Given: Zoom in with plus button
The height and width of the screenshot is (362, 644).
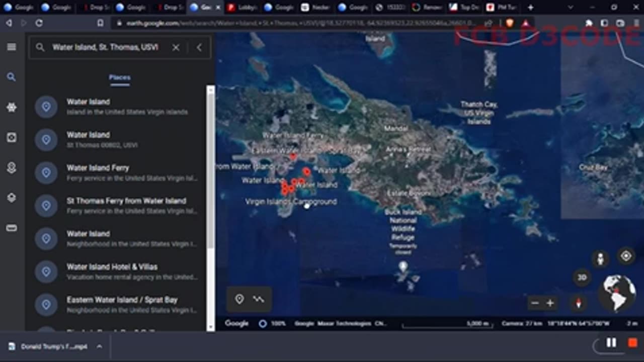Looking at the screenshot, I should pyautogui.click(x=550, y=303).
